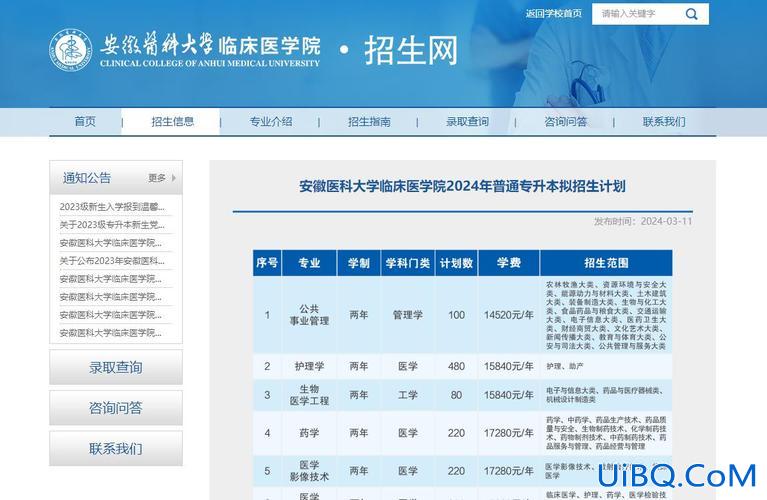767x500 pixels.
Task: Click the plan count 480 cell
Action: pyautogui.click(x=456, y=366)
